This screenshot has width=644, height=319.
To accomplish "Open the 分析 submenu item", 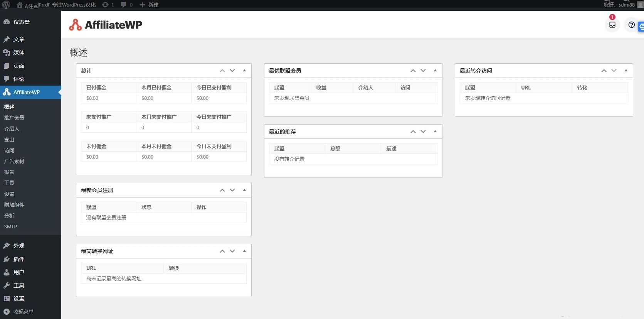I will pyautogui.click(x=9, y=216).
